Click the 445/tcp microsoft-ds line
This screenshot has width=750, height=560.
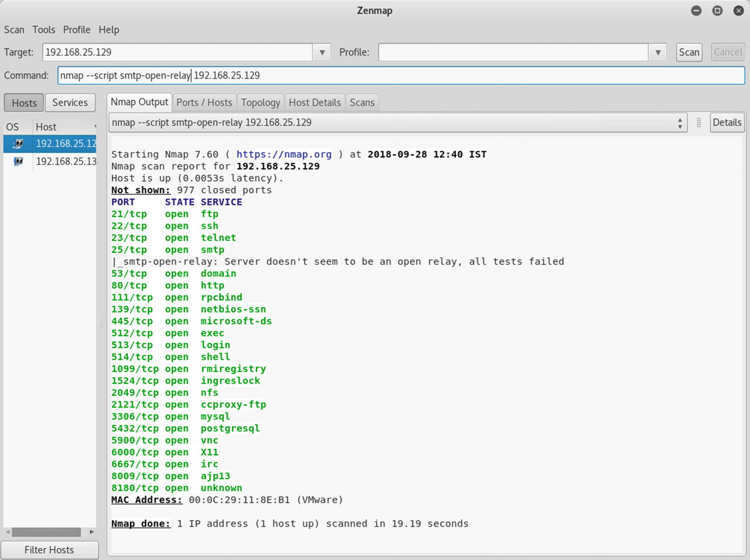click(x=191, y=321)
